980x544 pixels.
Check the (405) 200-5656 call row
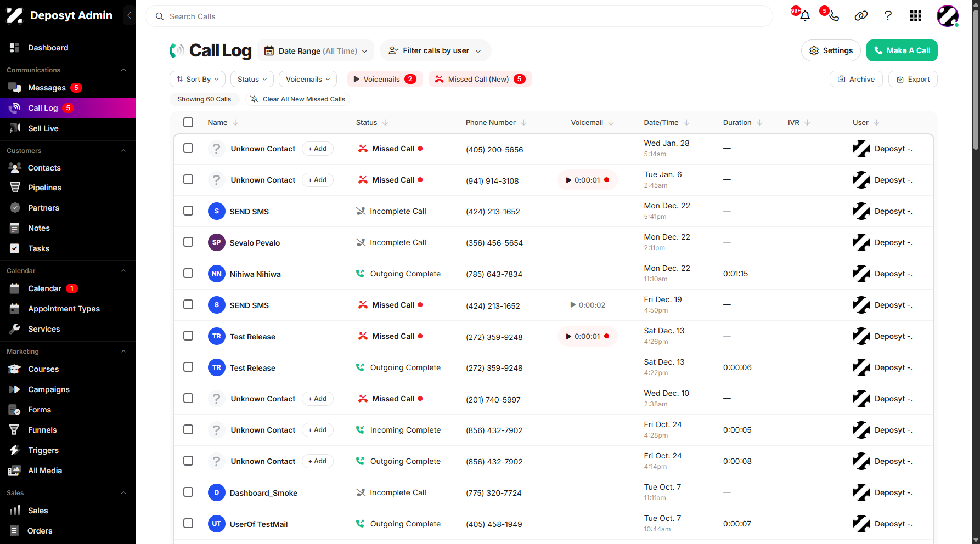[188, 148]
